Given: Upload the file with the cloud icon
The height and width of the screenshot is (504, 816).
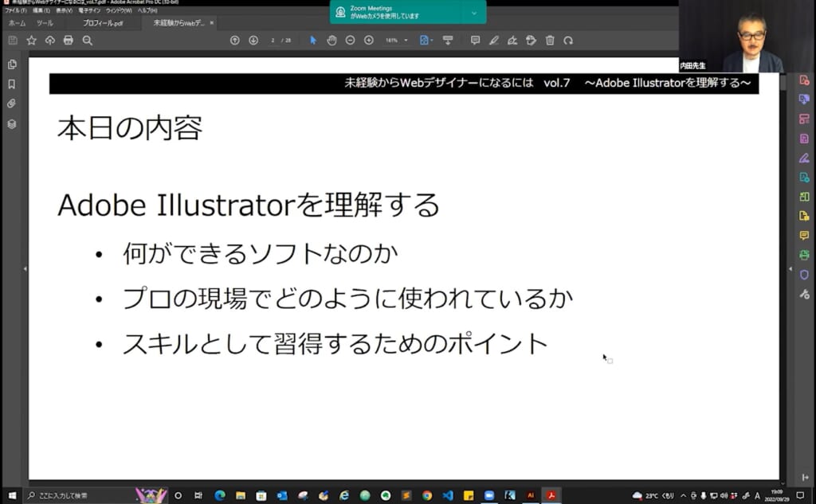Looking at the screenshot, I should (x=50, y=41).
